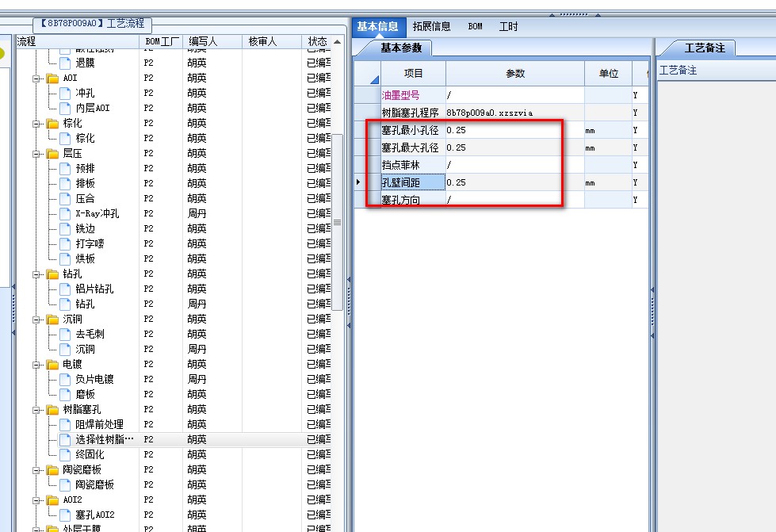Collapse the 电镀 folder node
The width and height of the screenshot is (776, 532).
point(36,365)
